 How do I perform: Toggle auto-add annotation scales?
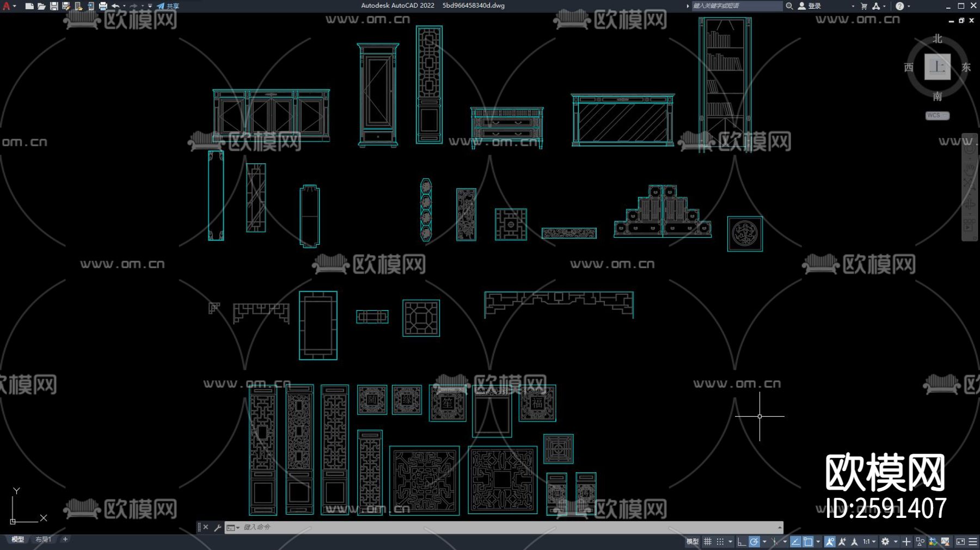[842, 541]
